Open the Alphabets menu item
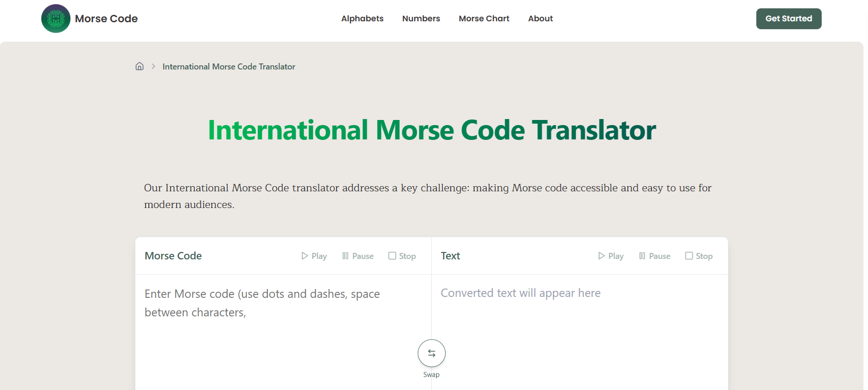 coord(362,19)
